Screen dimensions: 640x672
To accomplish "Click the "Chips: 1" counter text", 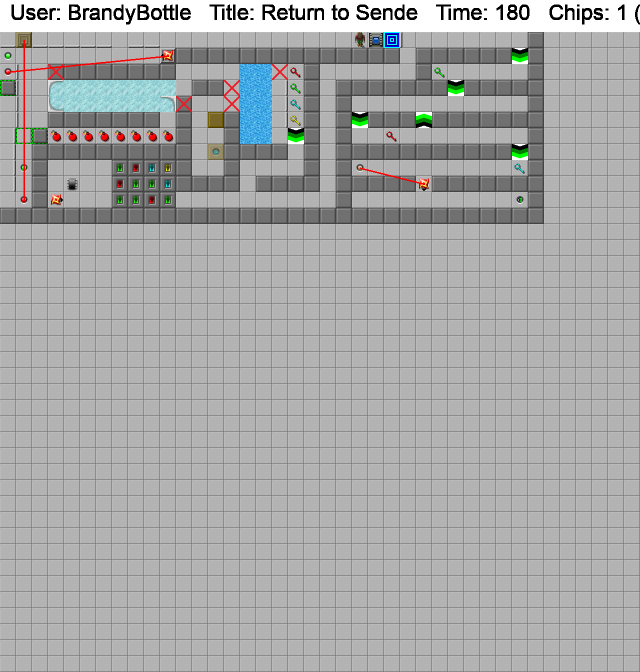I will click(x=587, y=13).
